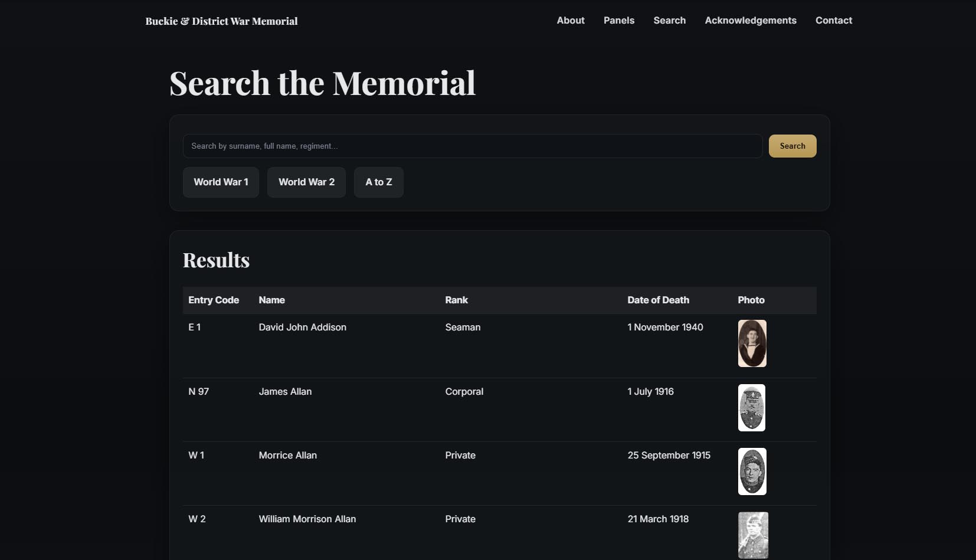The width and height of the screenshot is (976, 560).
Task: Sort results by Entry Code column
Action: click(x=213, y=300)
